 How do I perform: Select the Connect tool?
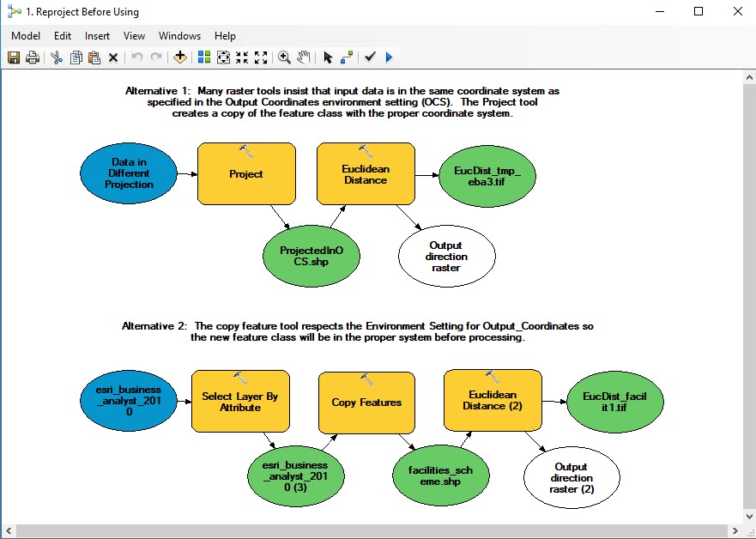[x=346, y=58]
